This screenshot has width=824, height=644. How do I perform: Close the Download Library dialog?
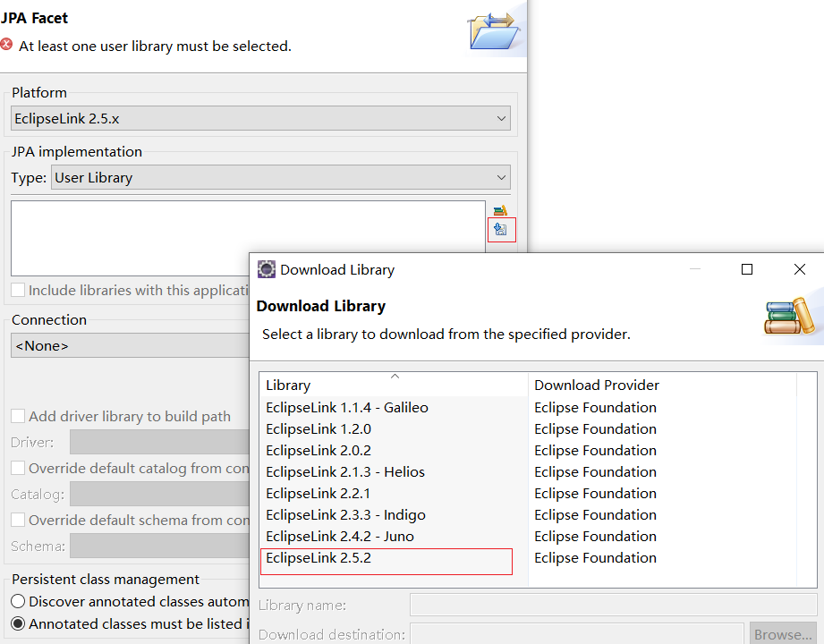[799, 269]
